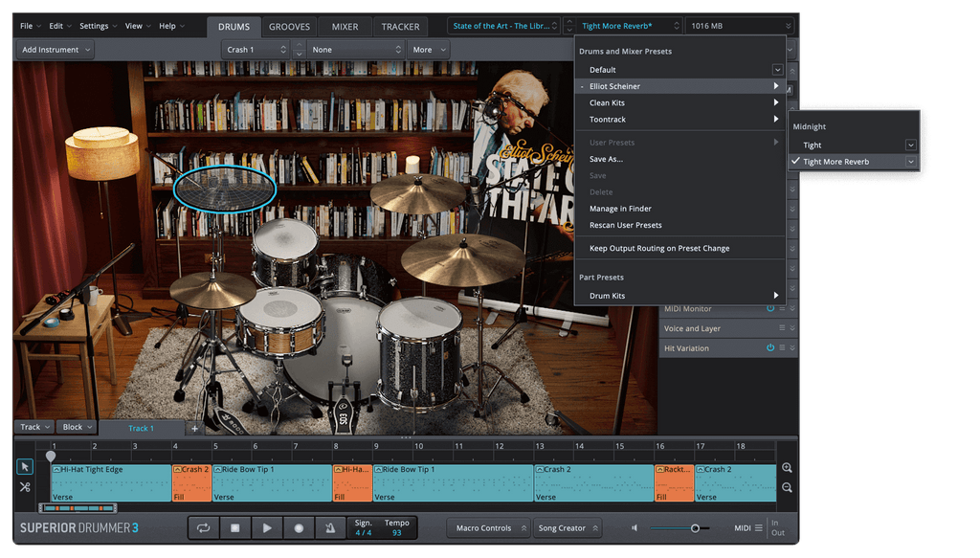The width and height of the screenshot is (980, 558).
Task: Select the scissors cut tool
Action: click(x=25, y=487)
